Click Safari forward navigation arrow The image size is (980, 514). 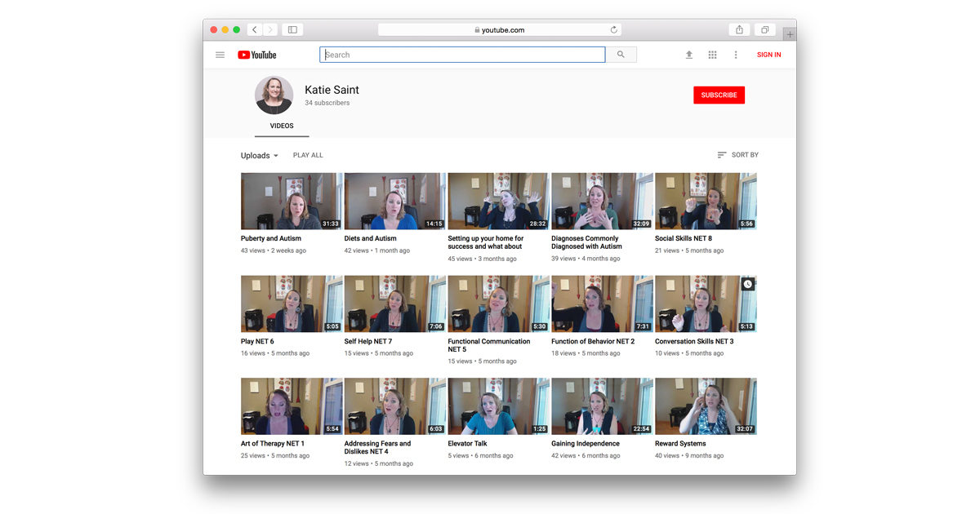(x=270, y=29)
